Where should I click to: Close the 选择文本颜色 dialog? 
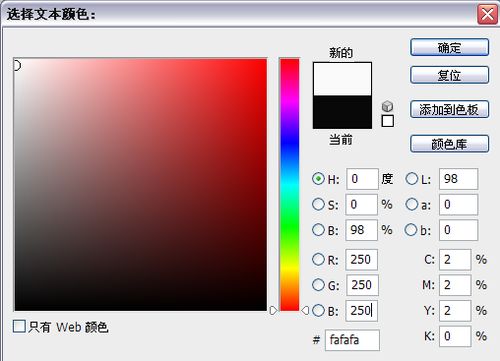pyautogui.click(x=487, y=15)
